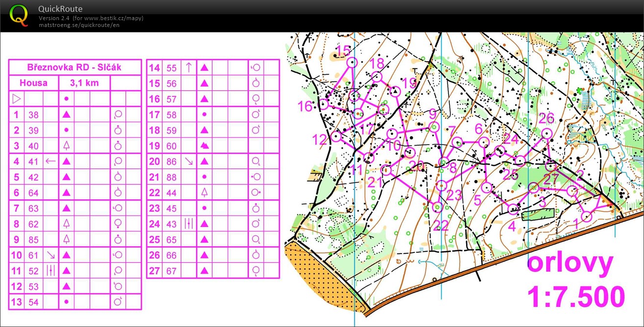Screen dimensions: 644x327
Task: Select control circle 5 on the map
Action: coord(487,187)
